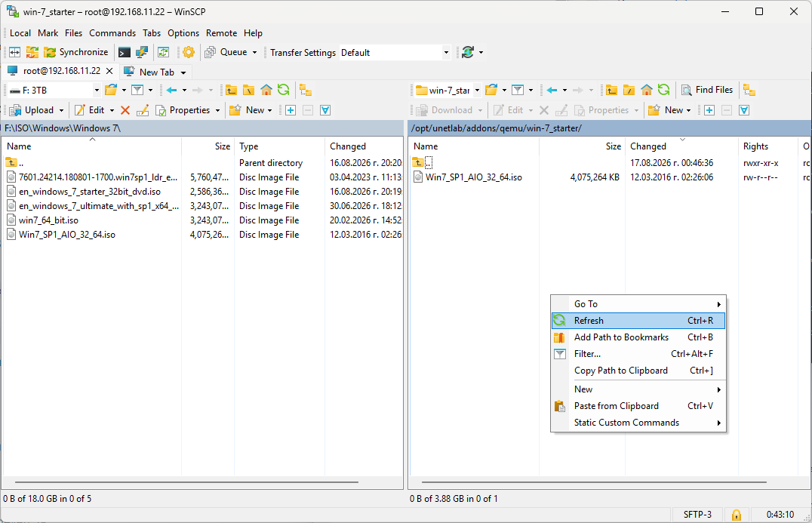
Task: Select win7_64_bit.iso in local panel
Action: (49, 220)
